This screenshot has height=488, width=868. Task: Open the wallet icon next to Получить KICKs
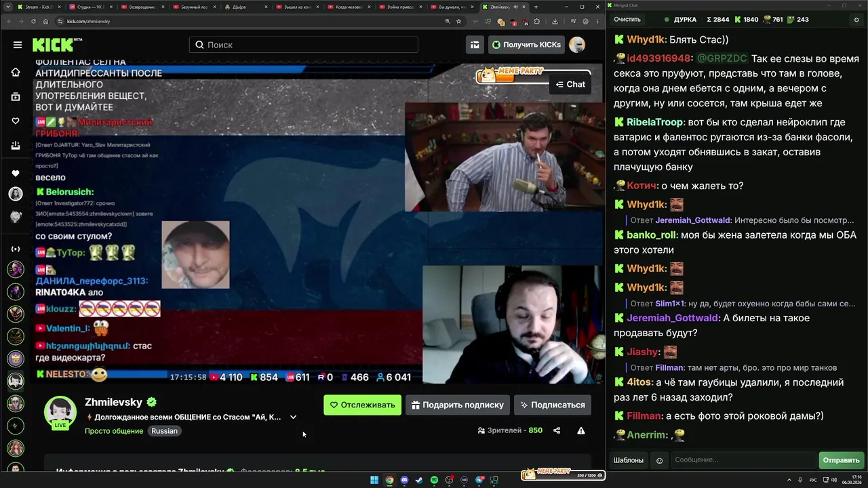pos(475,45)
